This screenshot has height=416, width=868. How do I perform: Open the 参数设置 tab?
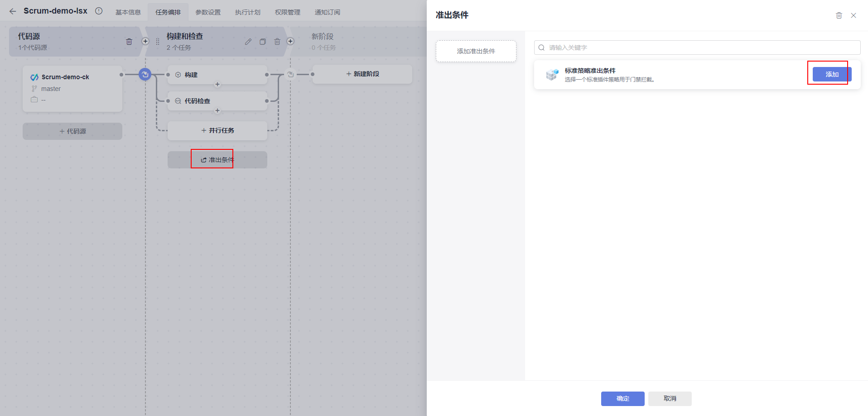[207, 12]
